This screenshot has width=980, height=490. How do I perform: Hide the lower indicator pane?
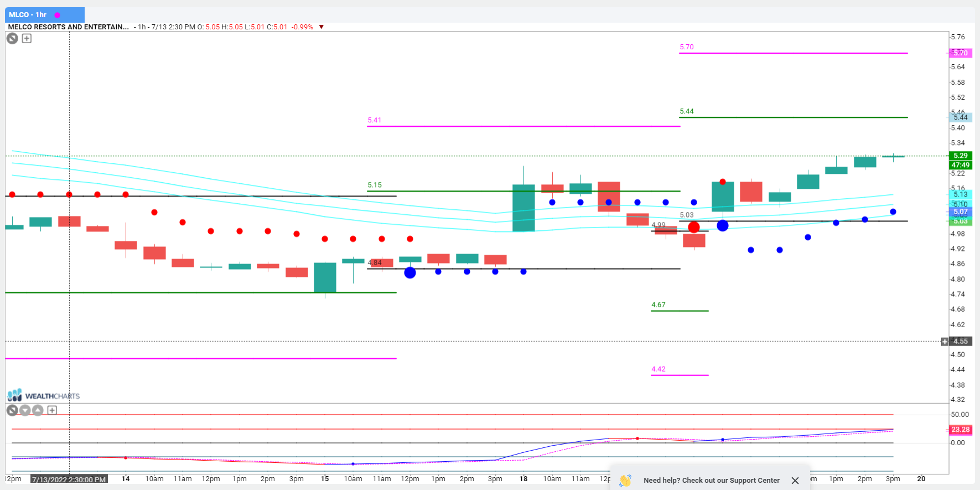pos(12,410)
